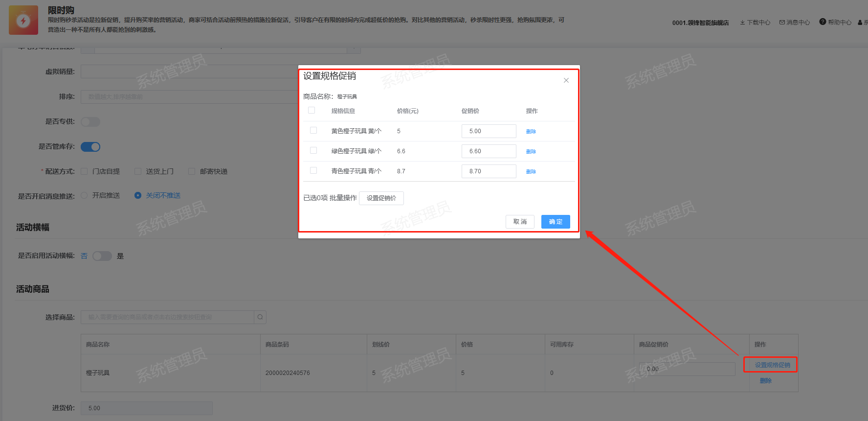The height and width of the screenshot is (421, 868).
Task: Delete the 黄色橙子玩具 spec row
Action: tap(531, 131)
